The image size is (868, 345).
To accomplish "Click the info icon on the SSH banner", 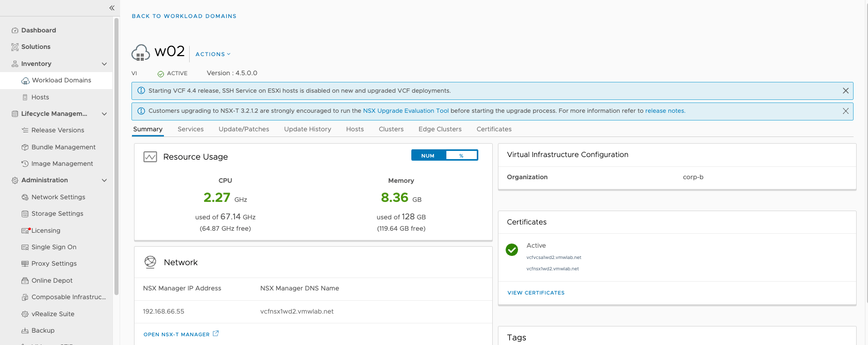I will 141,91.
